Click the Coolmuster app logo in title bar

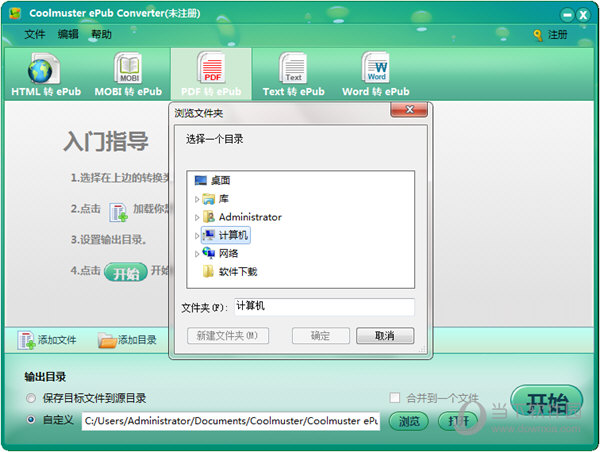[15, 13]
